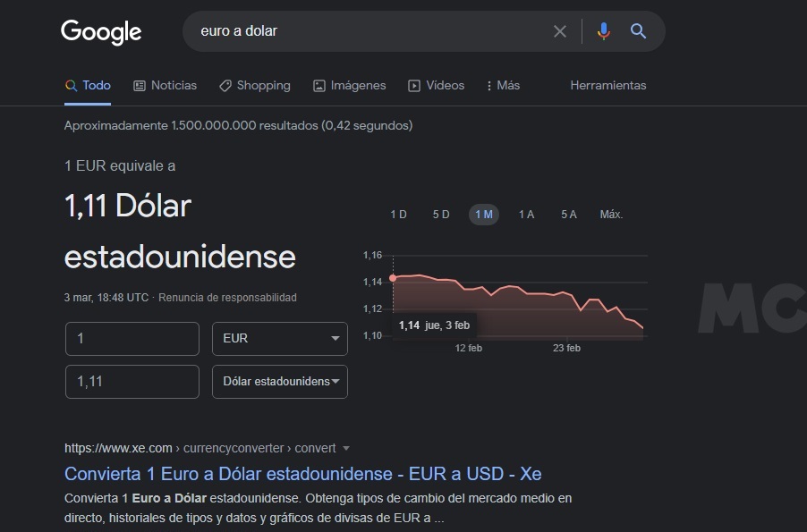Image resolution: width=807 pixels, height=532 pixels.
Task: Click the voice search microphone icon
Action: click(x=604, y=31)
